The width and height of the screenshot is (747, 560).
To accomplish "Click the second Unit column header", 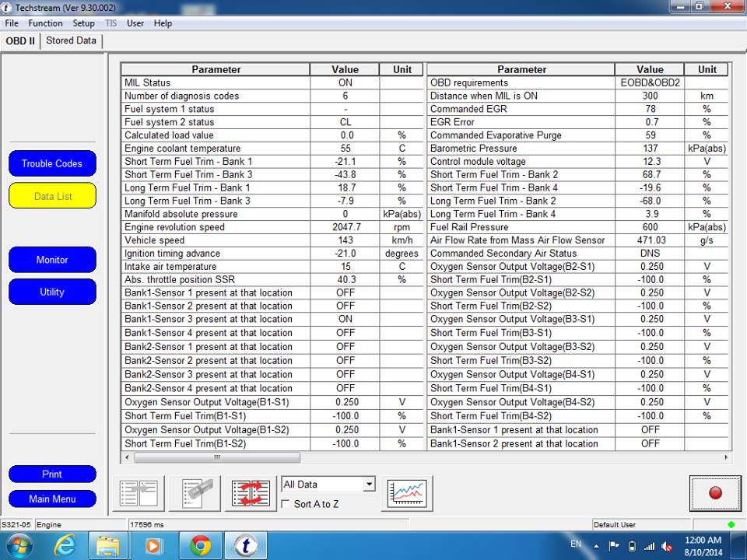I will click(x=707, y=69).
